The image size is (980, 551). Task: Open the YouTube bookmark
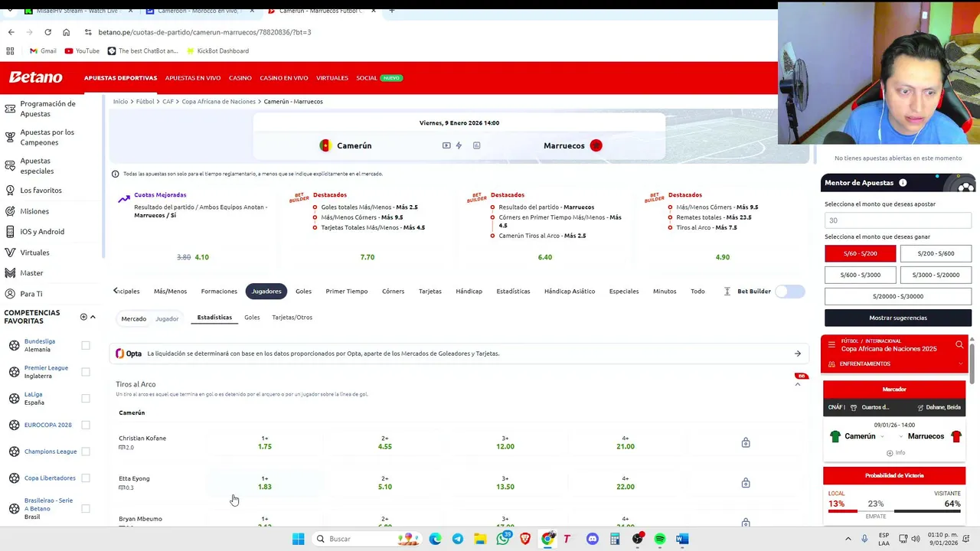82,51
